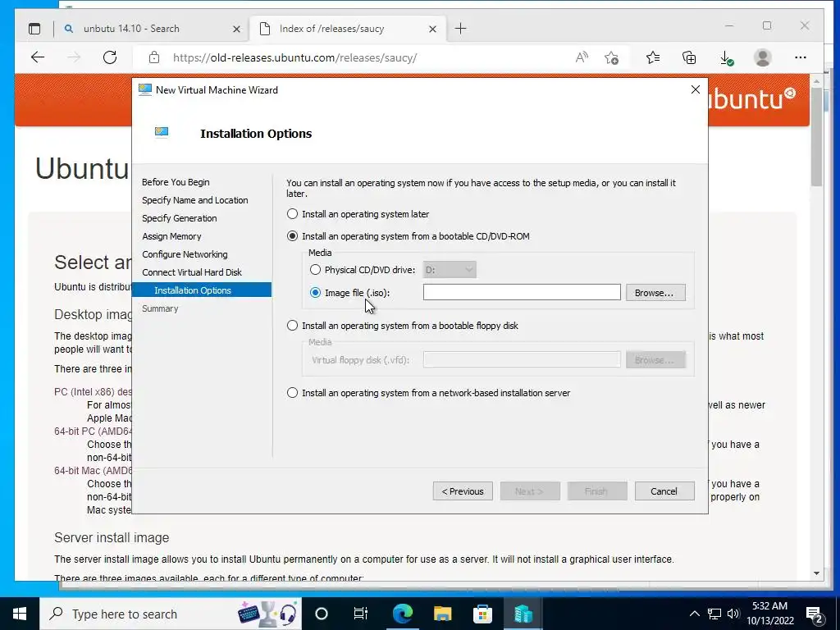Select network-based installation server option
Image resolution: width=840 pixels, height=630 pixels.
pos(293,393)
